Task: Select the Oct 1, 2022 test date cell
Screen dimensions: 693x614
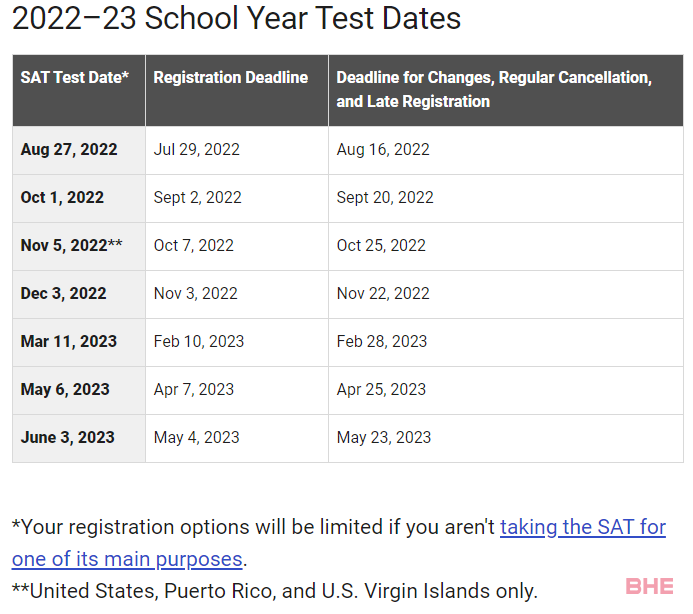Action: 79,198
